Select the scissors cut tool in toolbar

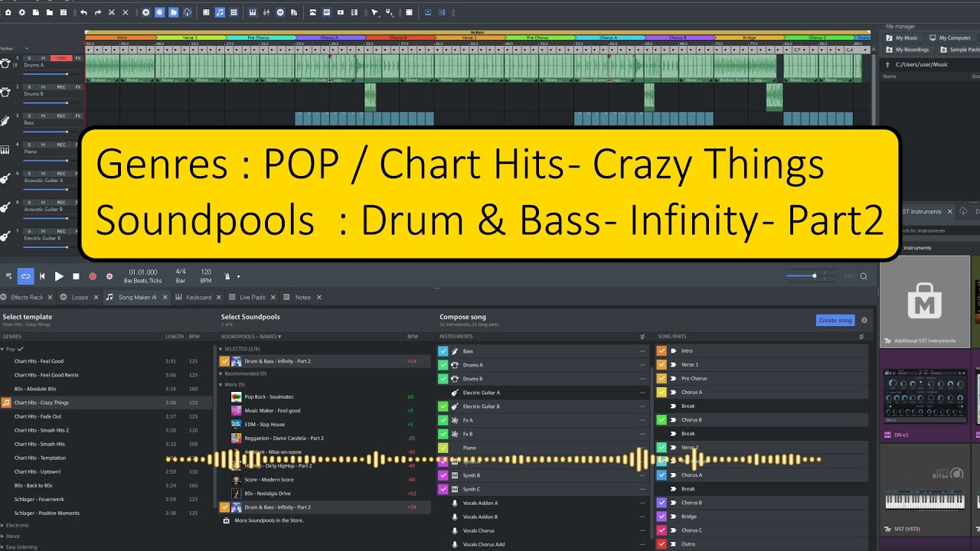click(112, 12)
